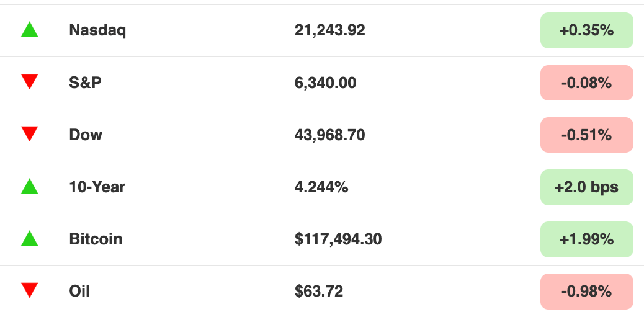Click the red down arrow beside S&P
The image size is (644, 317).
(30, 82)
